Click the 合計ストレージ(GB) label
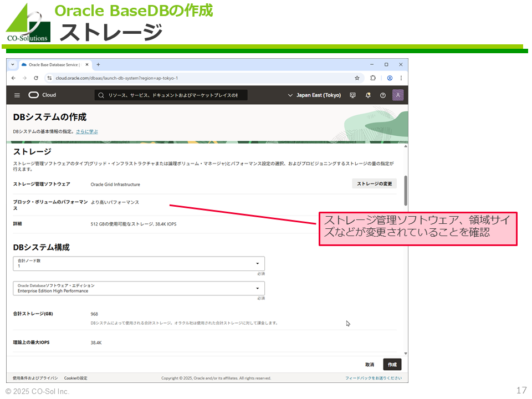The image size is (532, 399). pyautogui.click(x=33, y=314)
